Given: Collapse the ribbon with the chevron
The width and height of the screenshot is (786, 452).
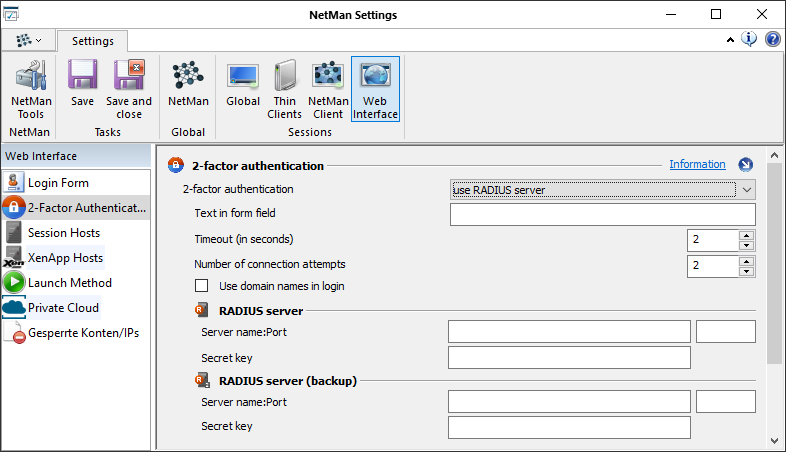Looking at the screenshot, I should point(730,40).
